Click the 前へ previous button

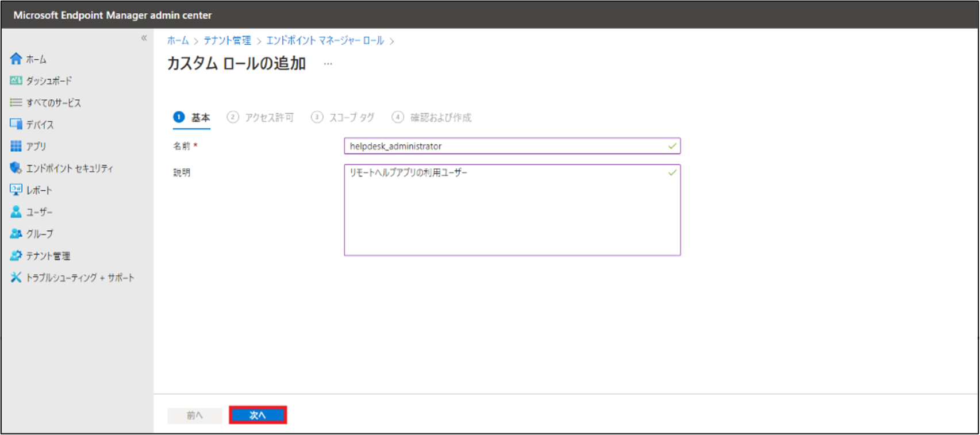[195, 415]
